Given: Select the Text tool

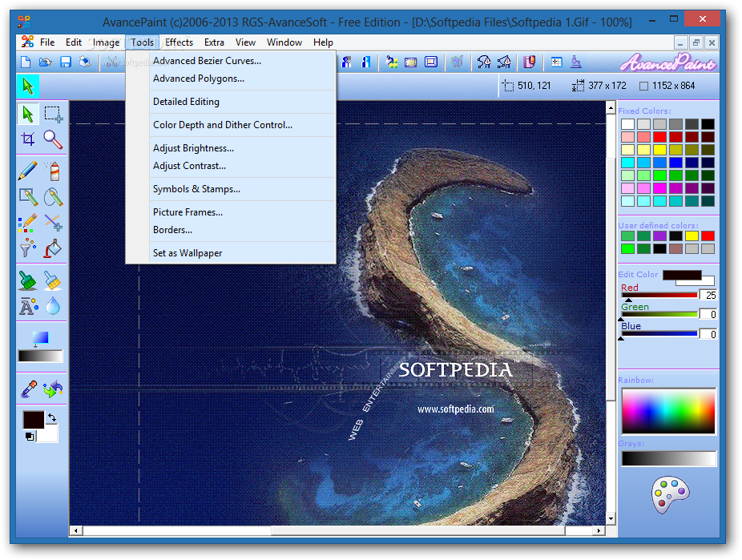Looking at the screenshot, I should pyautogui.click(x=28, y=306).
